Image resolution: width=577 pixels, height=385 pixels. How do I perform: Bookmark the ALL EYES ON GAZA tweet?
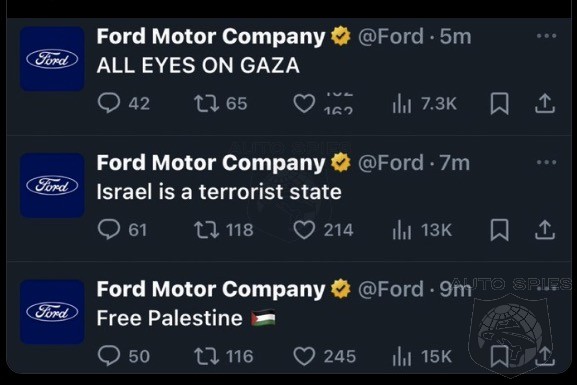pos(499,103)
